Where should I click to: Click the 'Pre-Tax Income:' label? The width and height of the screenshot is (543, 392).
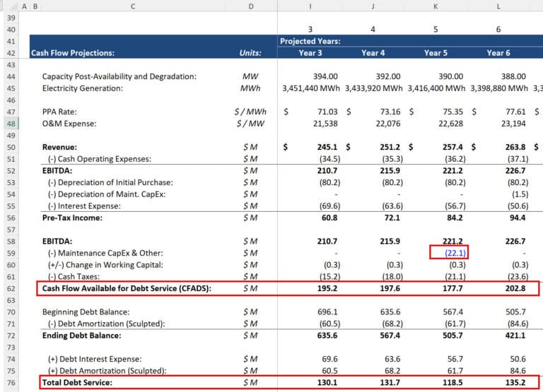click(72, 218)
